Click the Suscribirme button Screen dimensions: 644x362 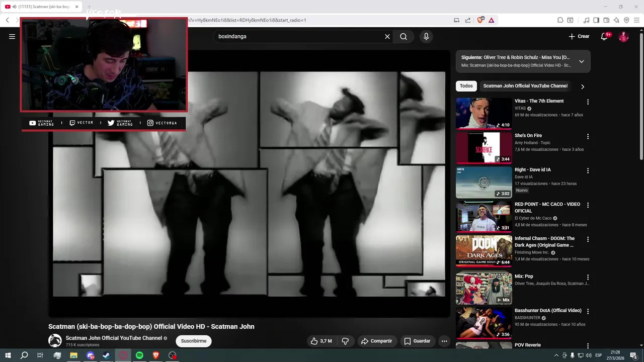[194, 341]
